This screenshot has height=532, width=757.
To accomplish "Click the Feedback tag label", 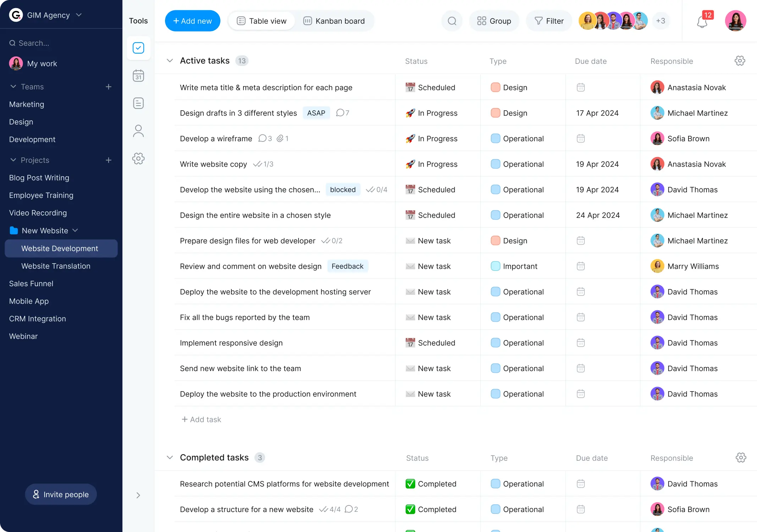I will pos(347,266).
